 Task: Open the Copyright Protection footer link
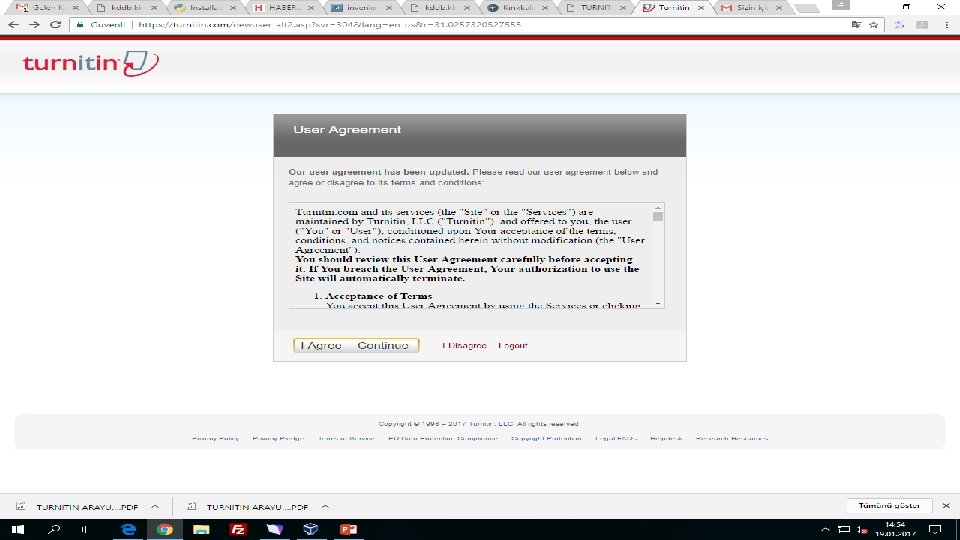coord(546,438)
